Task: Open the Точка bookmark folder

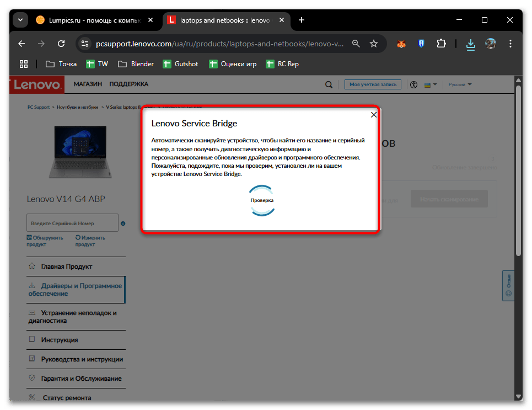Action: pyautogui.click(x=61, y=64)
